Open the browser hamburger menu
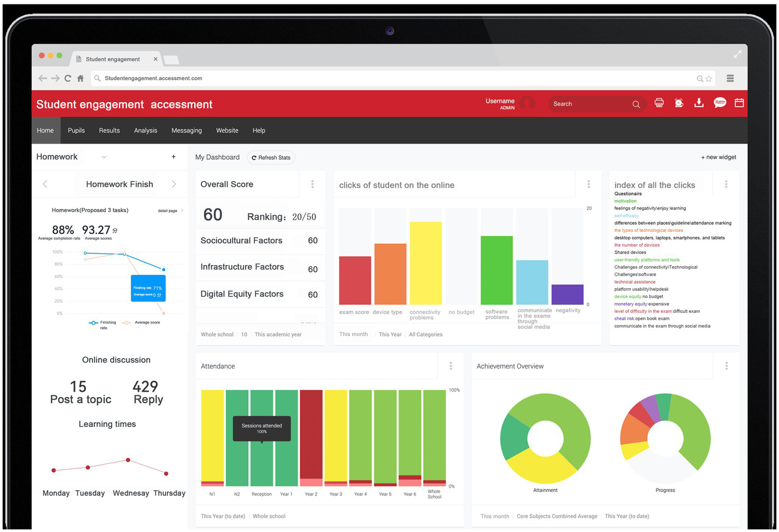779x532 pixels. [x=730, y=78]
